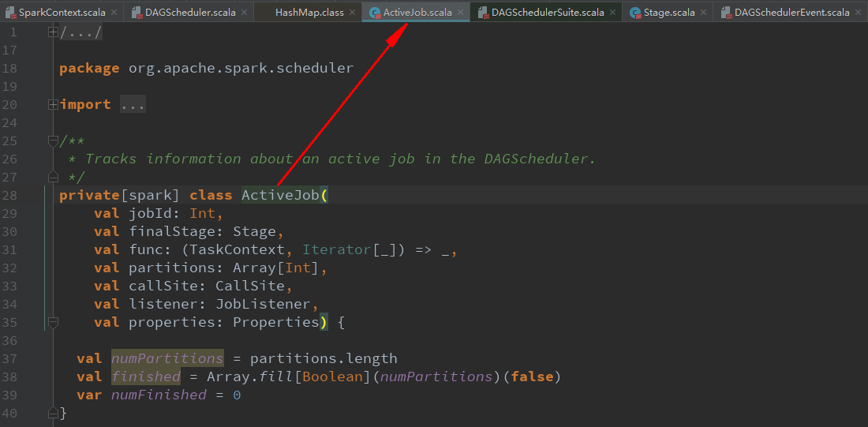
Task: Click 'finalStage' parameter name
Action: coord(172,231)
